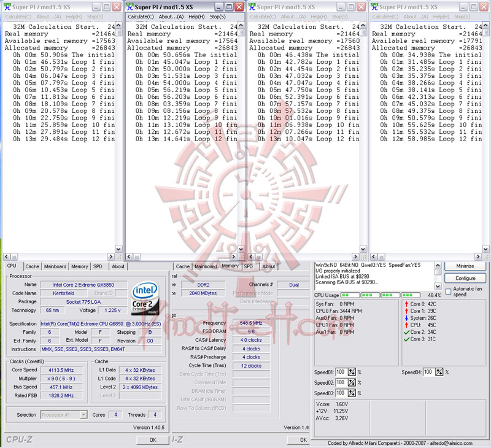Click the Channels # value Dual
Screen dimensions: 491x448
point(294,285)
